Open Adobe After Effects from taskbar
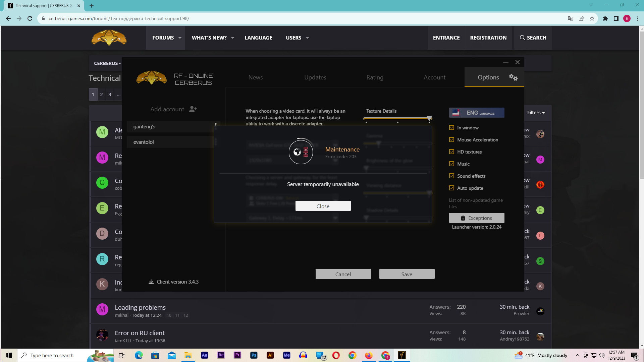This screenshot has height=362, width=644. click(x=221, y=355)
